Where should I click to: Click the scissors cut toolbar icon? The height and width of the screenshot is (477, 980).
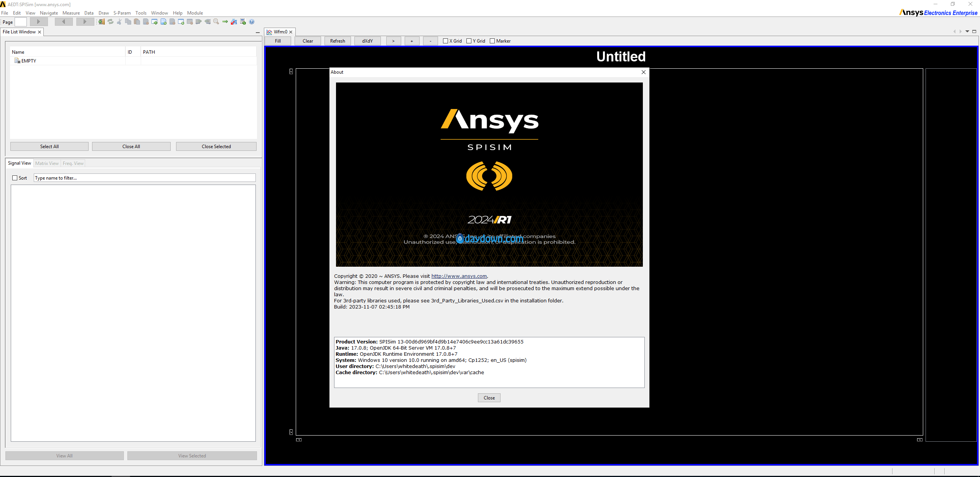coord(119,22)
